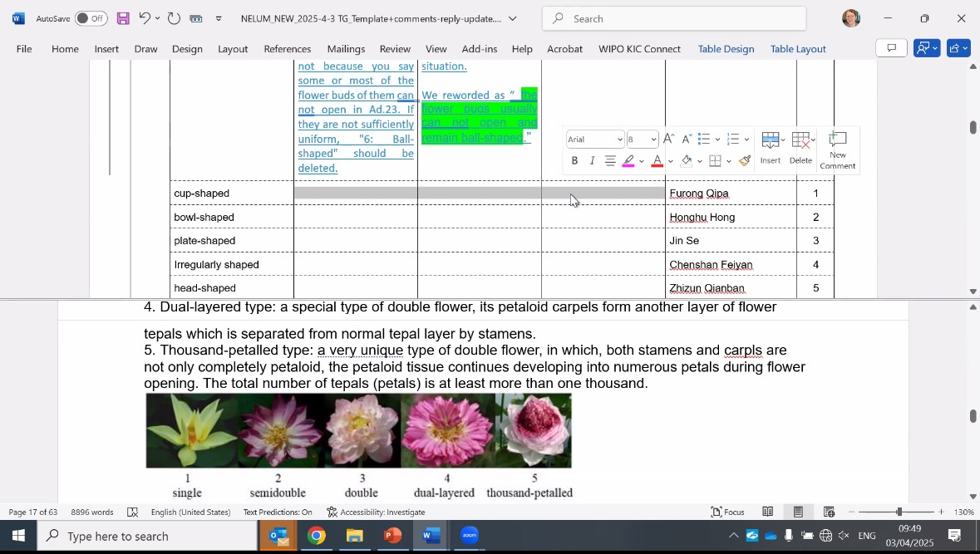Toggle Text Predictions status setting

(278, 512)
